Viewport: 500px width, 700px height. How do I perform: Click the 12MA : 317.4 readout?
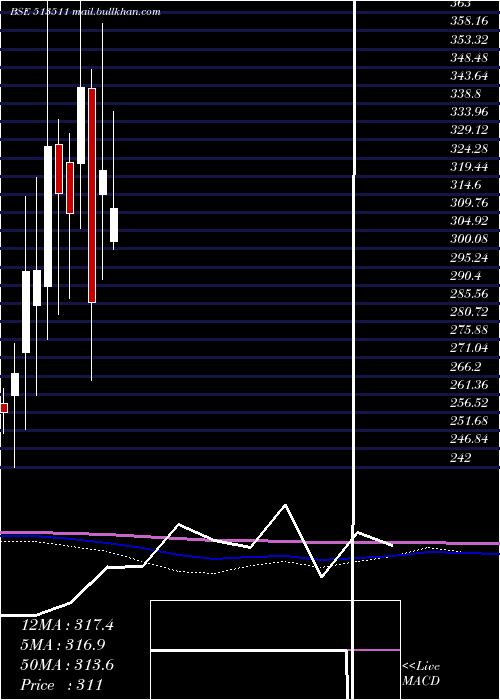(67, 625)
